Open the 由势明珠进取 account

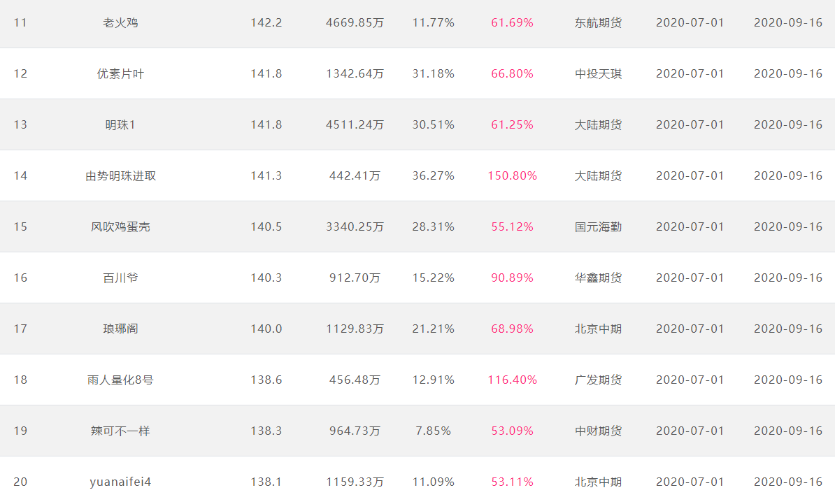click(120, 176)
